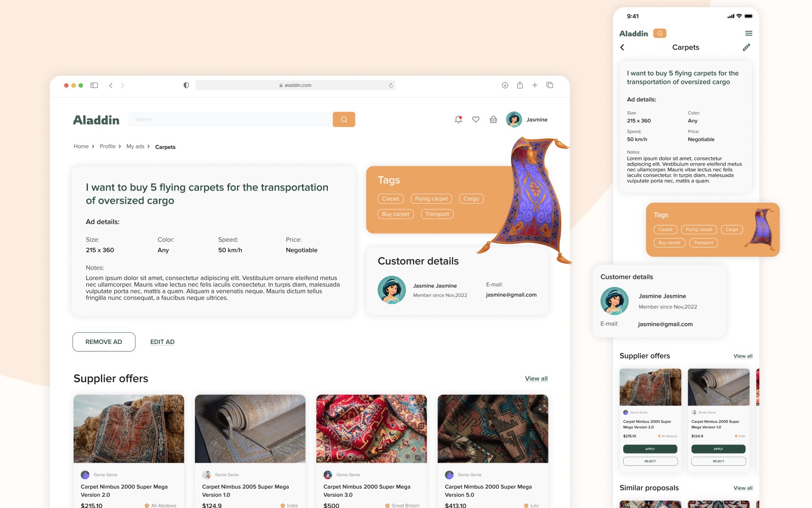This screenshot has height=508, width=812.
Task: Select the Cargo tag chip
Action: pyautogui.click(x=471, y=199)
